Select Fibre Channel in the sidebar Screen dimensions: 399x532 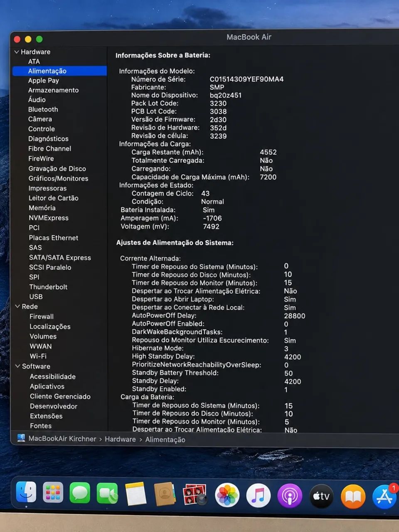click(49, 148)
